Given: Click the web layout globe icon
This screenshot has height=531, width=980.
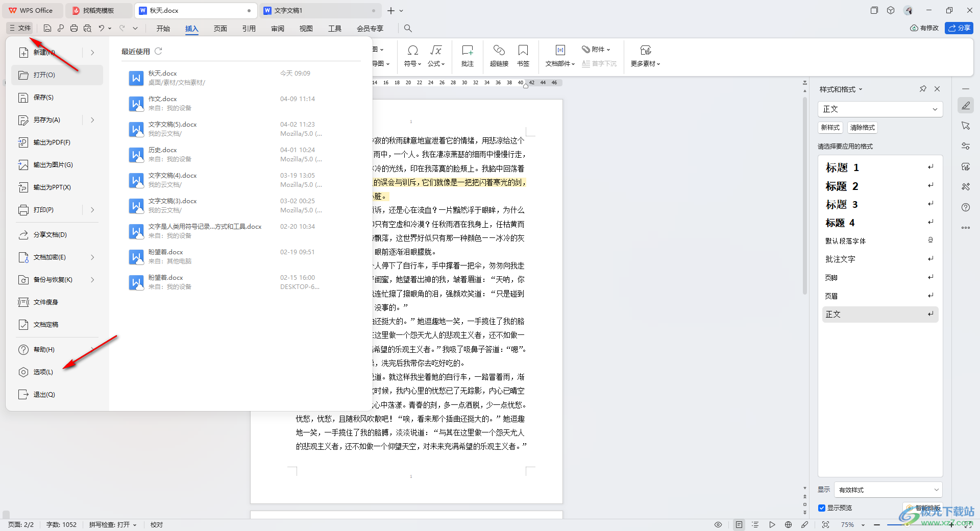Looking at the screenshot, I should 788,524.
